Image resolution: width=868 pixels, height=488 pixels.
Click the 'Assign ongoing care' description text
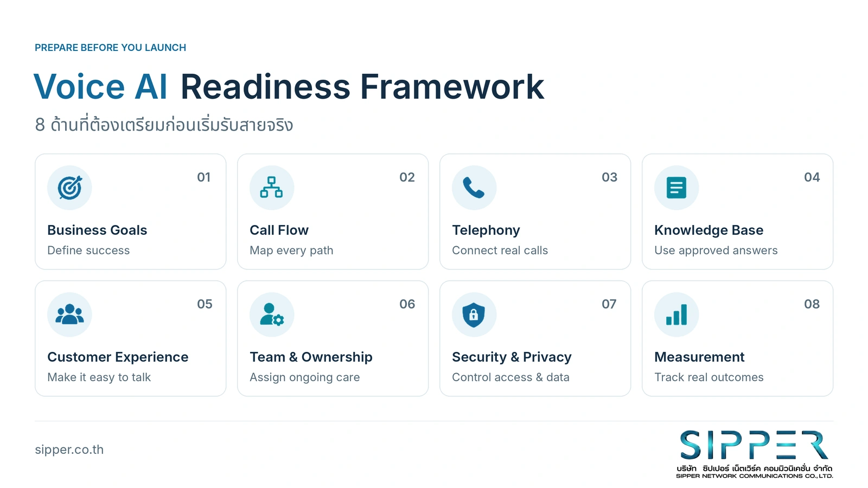coord(304,377)
